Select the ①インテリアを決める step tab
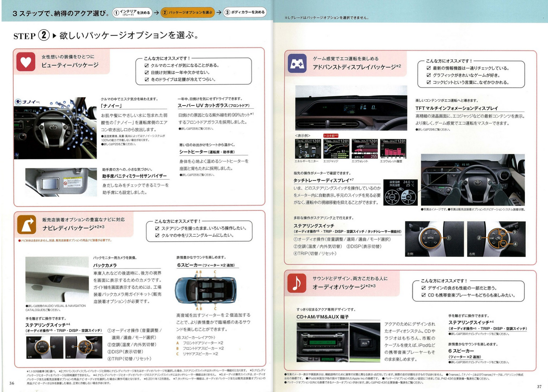This screenshot has width=548, height=392. pyautogui.click(x=132, y=13)
